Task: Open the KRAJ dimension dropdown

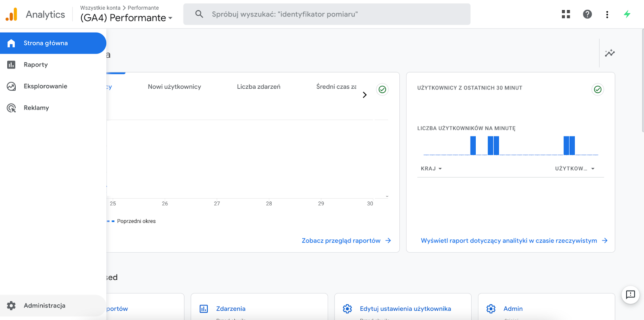Action: pyautogui.click(x=431, y=168)
